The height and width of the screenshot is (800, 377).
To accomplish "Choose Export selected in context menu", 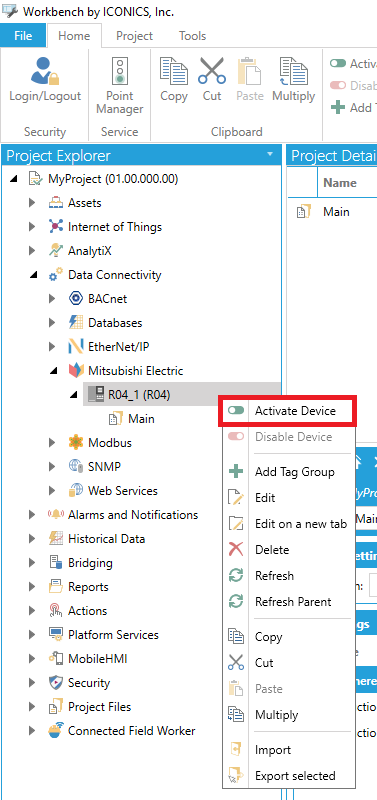I will (288, 776).
